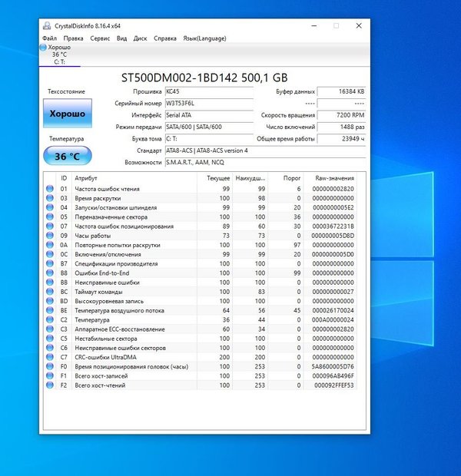Open the Диск menu
Viewport: 461px width, 476px height.
point(141,38)
